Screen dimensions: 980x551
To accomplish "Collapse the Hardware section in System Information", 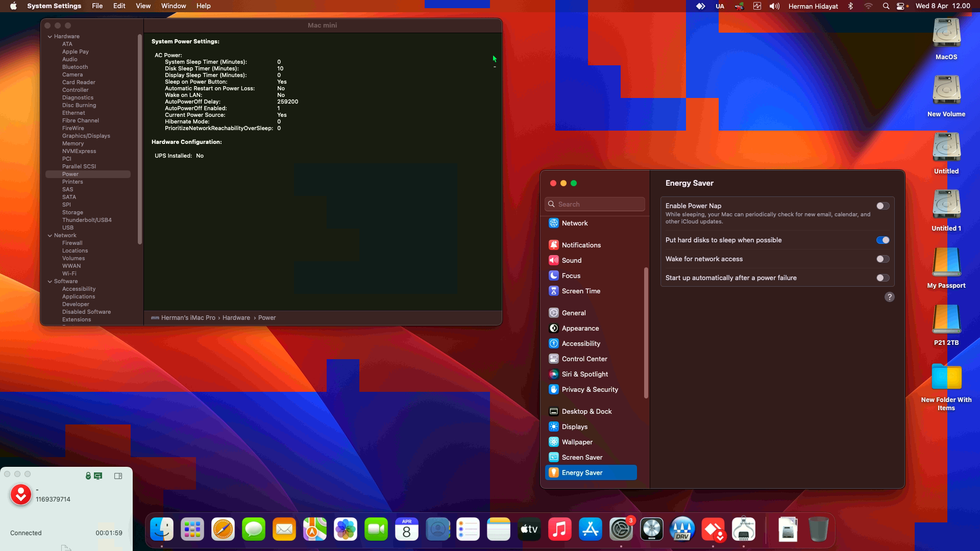I will [x=50, y=37].
